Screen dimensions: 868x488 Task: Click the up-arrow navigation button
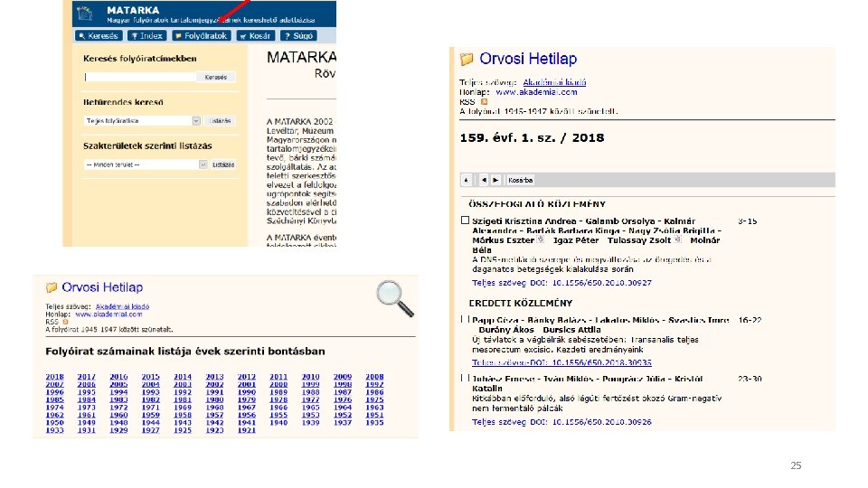(467, 180)
